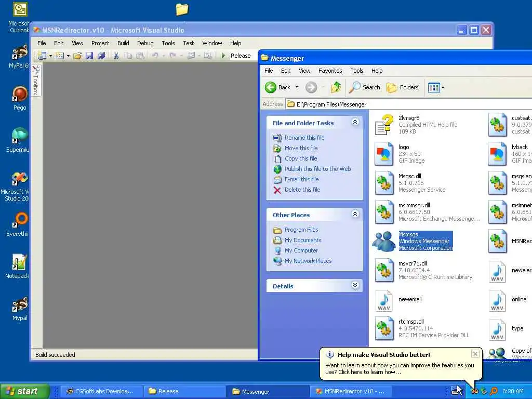Expand the Details panel
Screen dimensions: 532x399
355,285
